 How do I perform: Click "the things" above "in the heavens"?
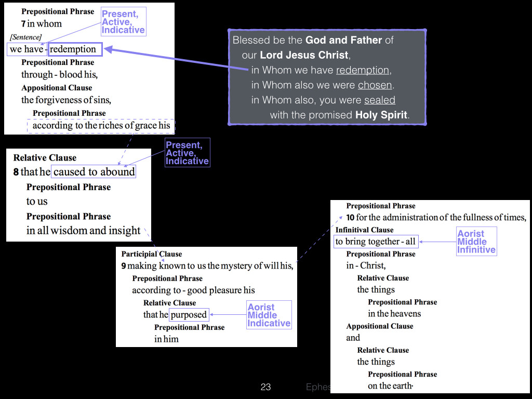376,290
